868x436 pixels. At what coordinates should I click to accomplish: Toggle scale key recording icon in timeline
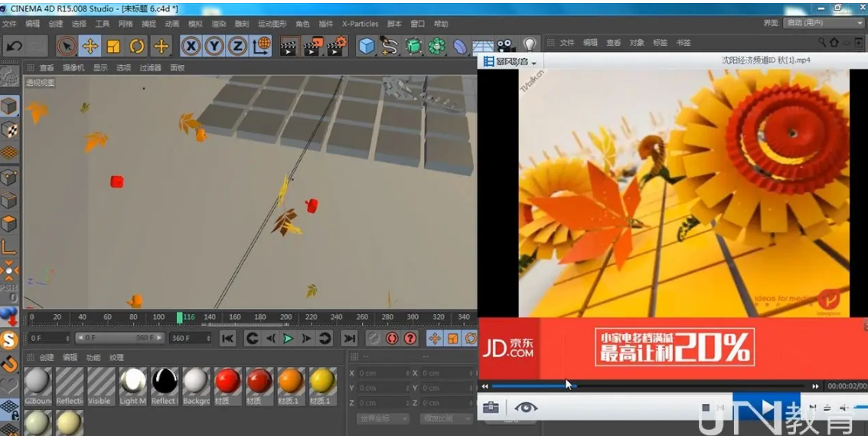pos(453,339)
